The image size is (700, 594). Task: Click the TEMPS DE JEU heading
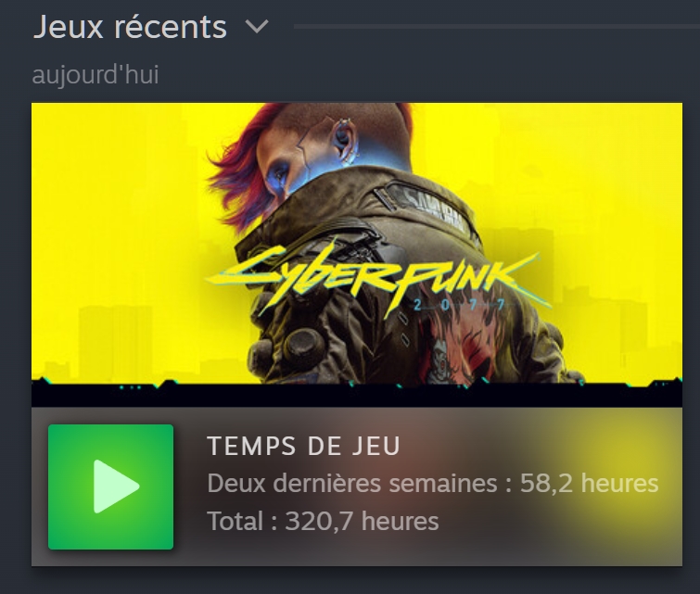[303, 446]
